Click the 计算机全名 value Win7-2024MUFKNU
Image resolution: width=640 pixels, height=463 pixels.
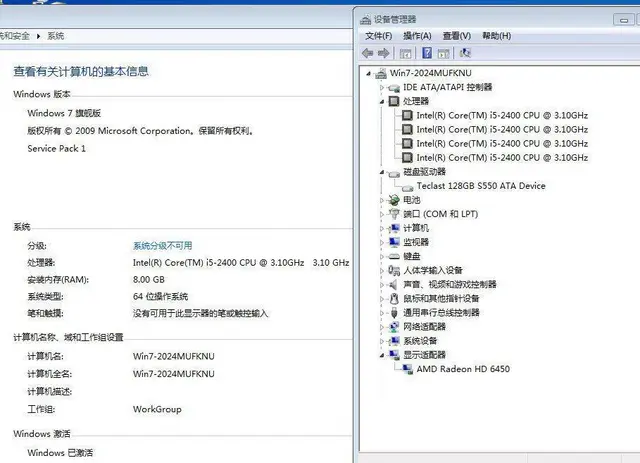coord(173,374)
